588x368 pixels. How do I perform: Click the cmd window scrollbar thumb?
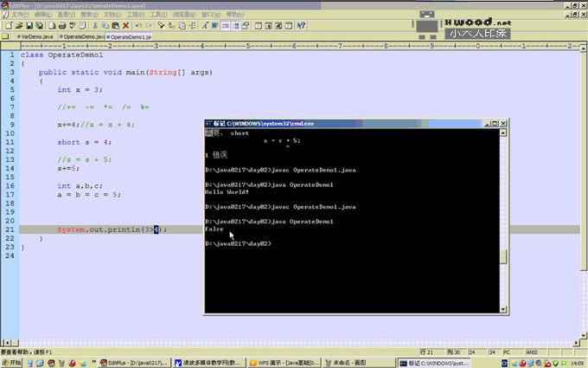click(503, 257)
